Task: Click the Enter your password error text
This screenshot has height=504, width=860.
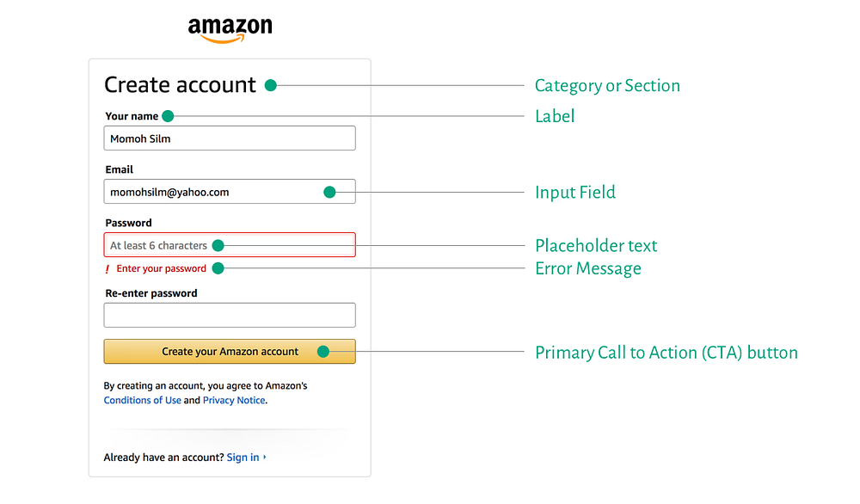Action: [x=162, y=268]
